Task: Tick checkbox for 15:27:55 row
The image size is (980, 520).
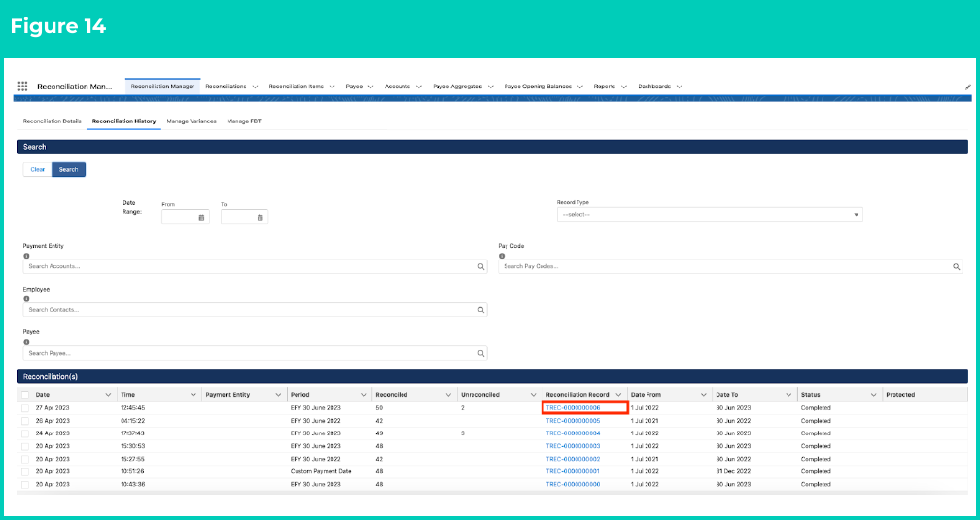Action: 25,460
